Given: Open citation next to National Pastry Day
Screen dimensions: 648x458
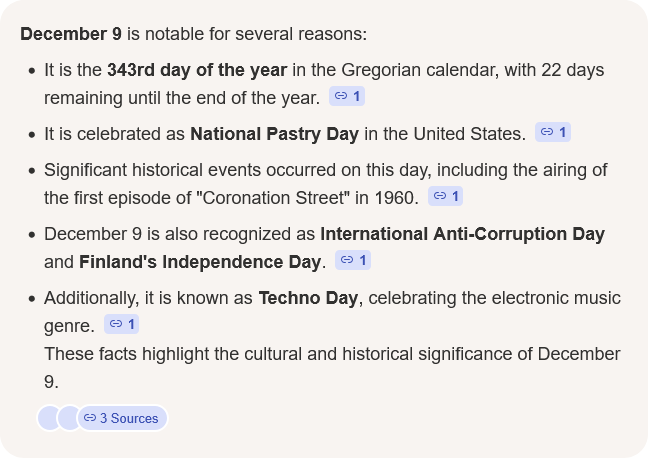Looking at the screenshot, I should (x=552, y=132).
